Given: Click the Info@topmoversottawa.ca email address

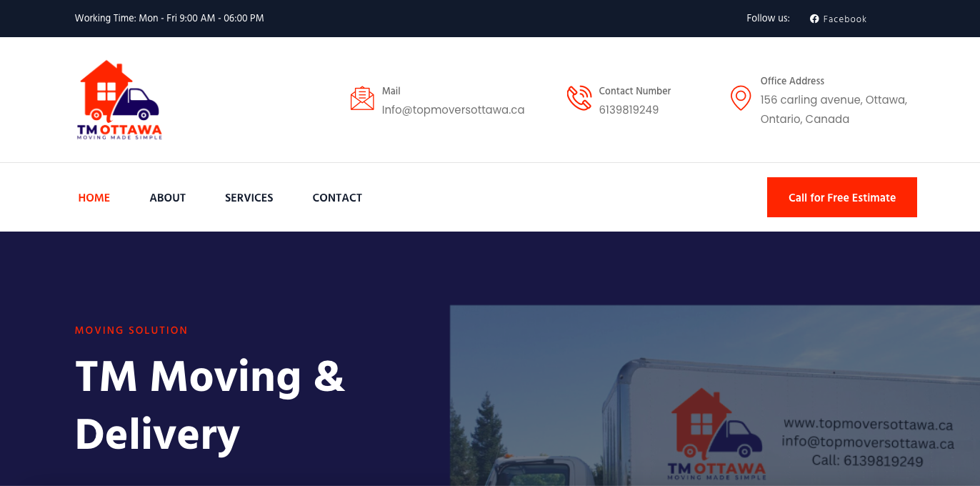Looking at the screenshot, I should [x=454, y=109].
